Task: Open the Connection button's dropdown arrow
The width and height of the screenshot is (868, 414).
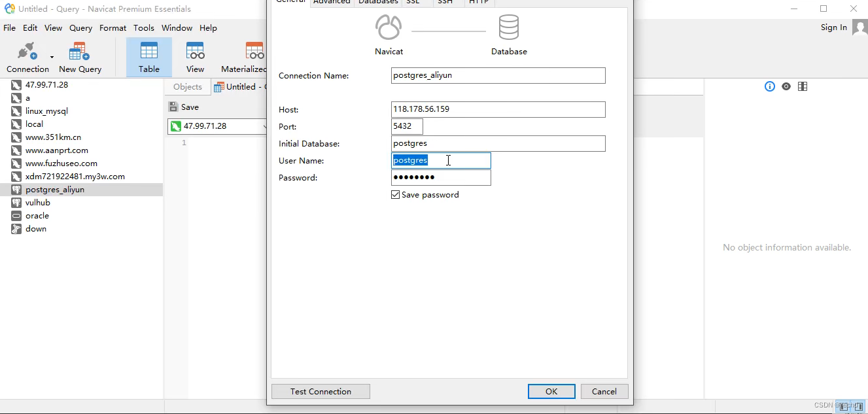Action: pos(52,58)
